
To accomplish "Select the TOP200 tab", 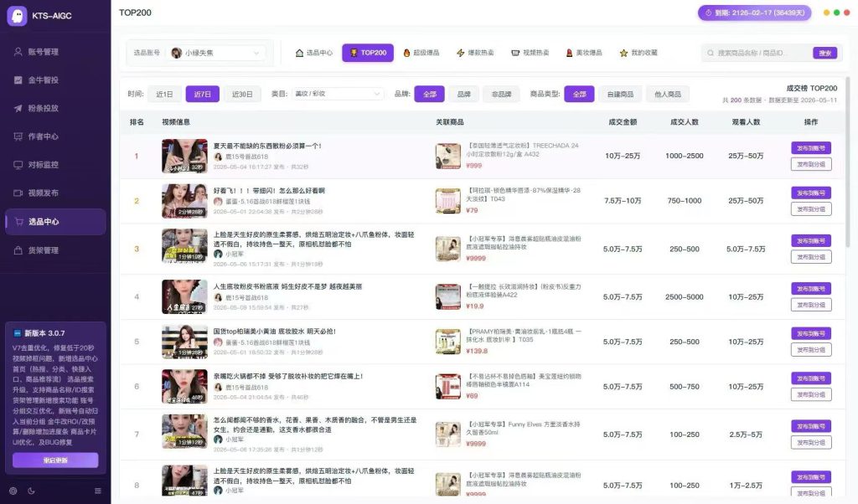I will [x=368, y=53].
